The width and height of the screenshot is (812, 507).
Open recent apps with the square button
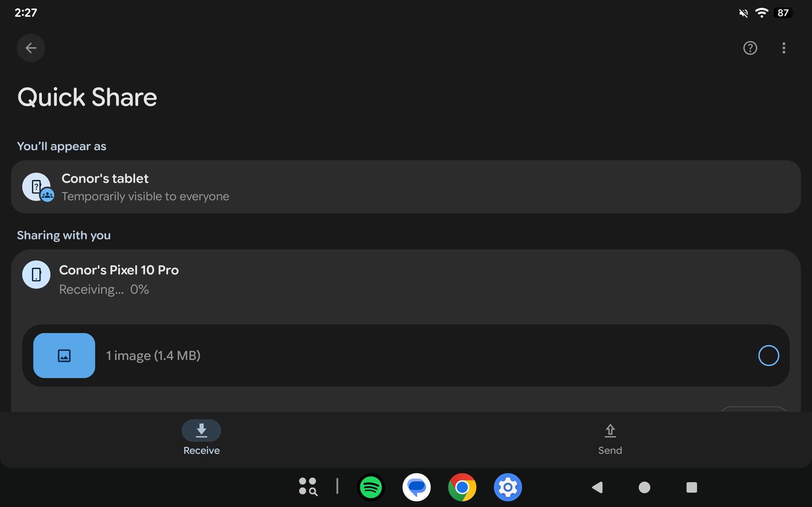(691, 487)
